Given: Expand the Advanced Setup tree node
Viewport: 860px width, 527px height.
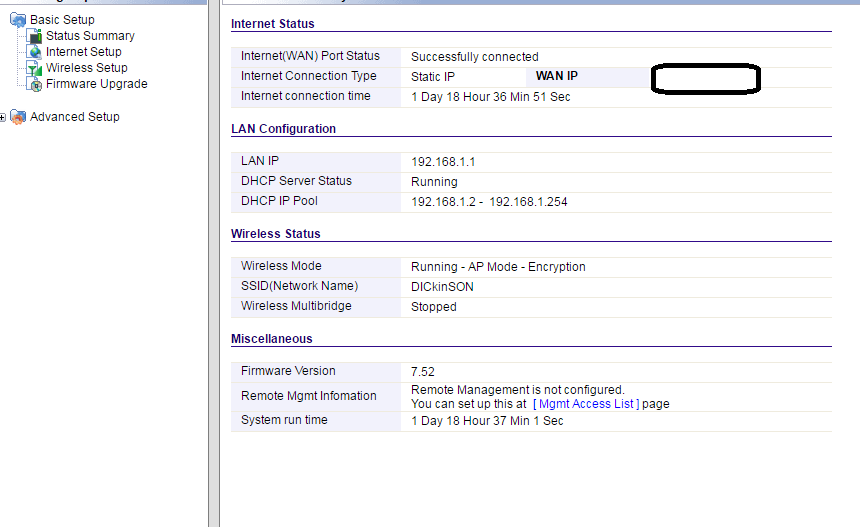Looking at the screenshot, I should coord(3,117).
